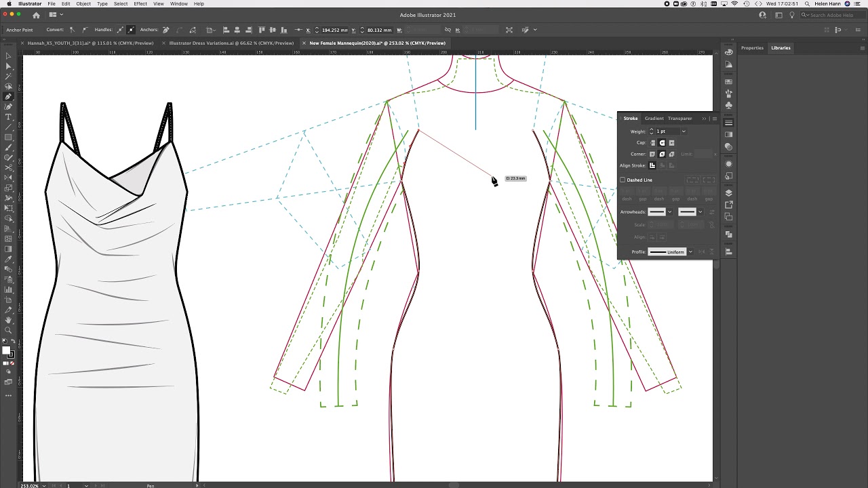Select the Paintbrush tool
The height and width of the screenshot is (488, 868).
(x=8, y=147)
